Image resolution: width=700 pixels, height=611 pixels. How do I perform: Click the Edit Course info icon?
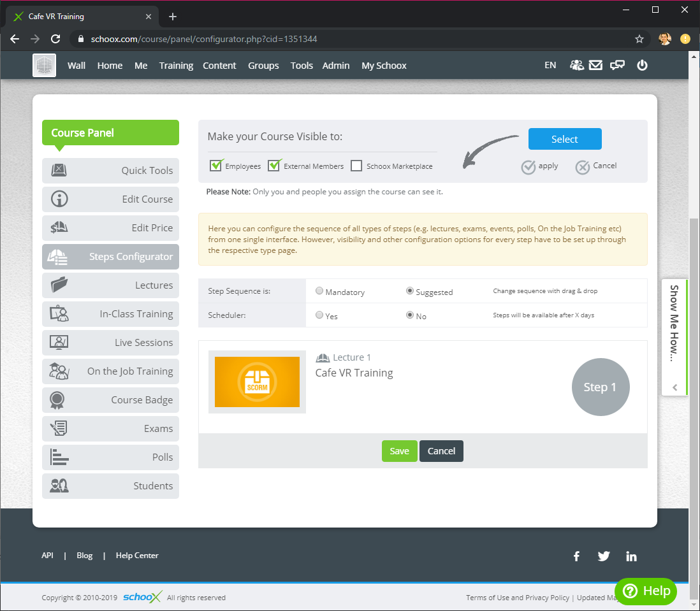tap(59, 199)
